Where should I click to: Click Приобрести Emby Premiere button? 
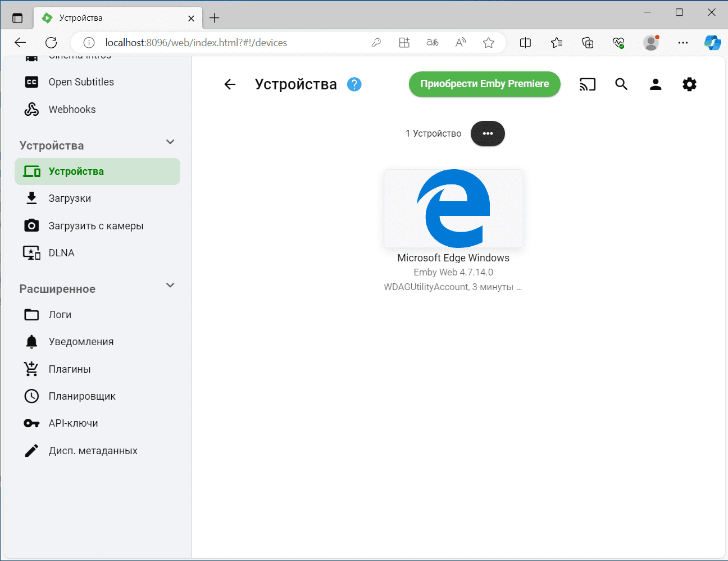[x=485, y=84]
